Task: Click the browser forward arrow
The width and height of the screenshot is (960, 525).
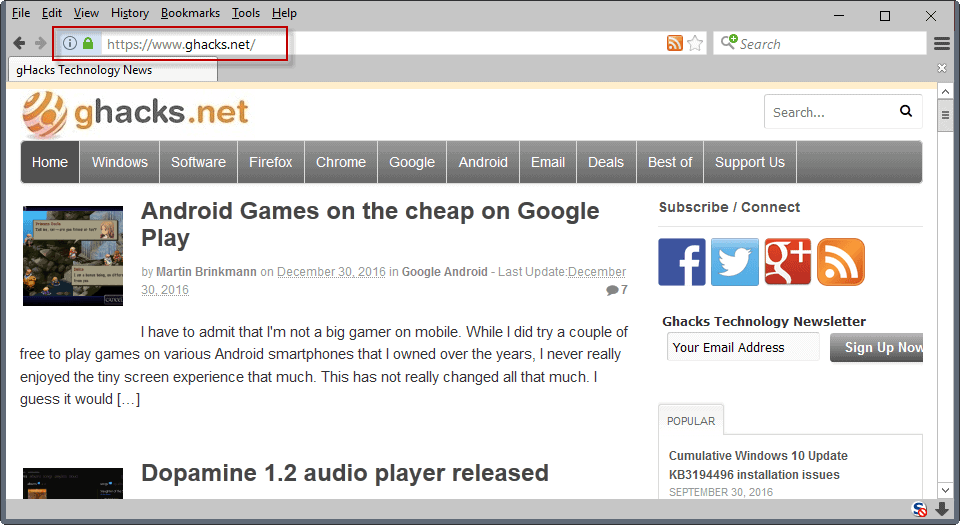Action: (x=40, y=43)
